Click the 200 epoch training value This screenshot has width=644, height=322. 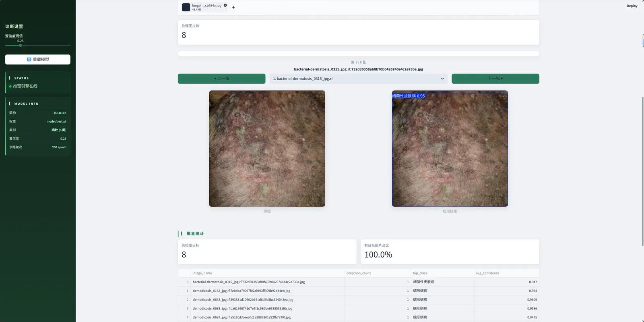59,147
